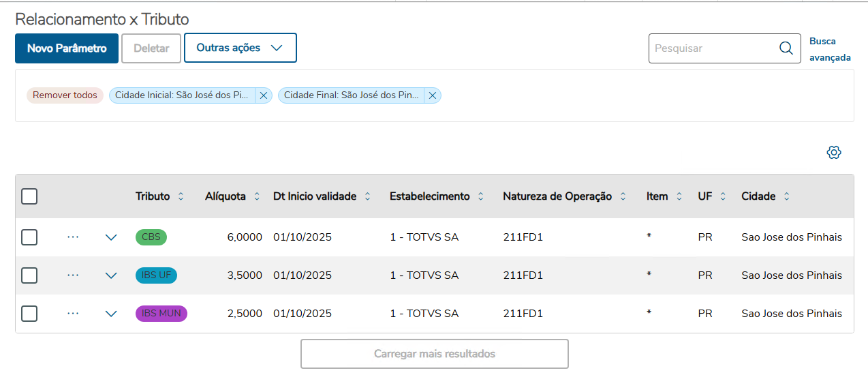This screenshot has width=868, height=375.
Task: Toggle the select-all header checkbox
Action: point(29,196)
